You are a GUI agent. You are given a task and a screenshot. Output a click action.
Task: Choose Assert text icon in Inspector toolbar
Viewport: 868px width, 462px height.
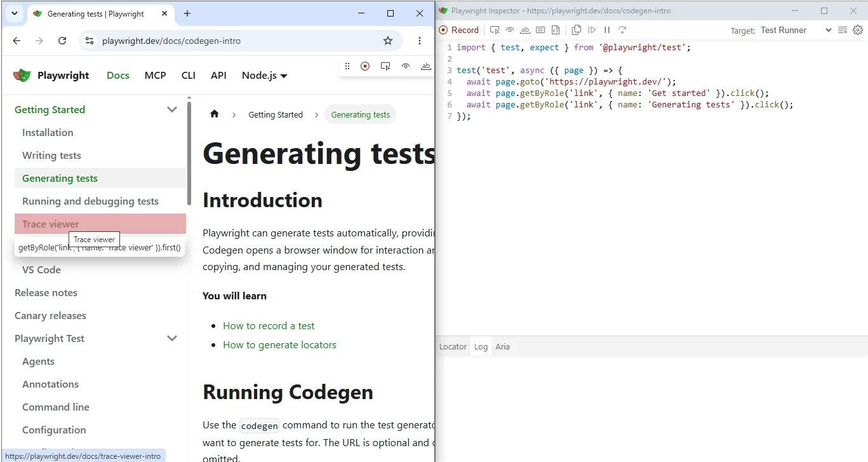tap(525, 30)
